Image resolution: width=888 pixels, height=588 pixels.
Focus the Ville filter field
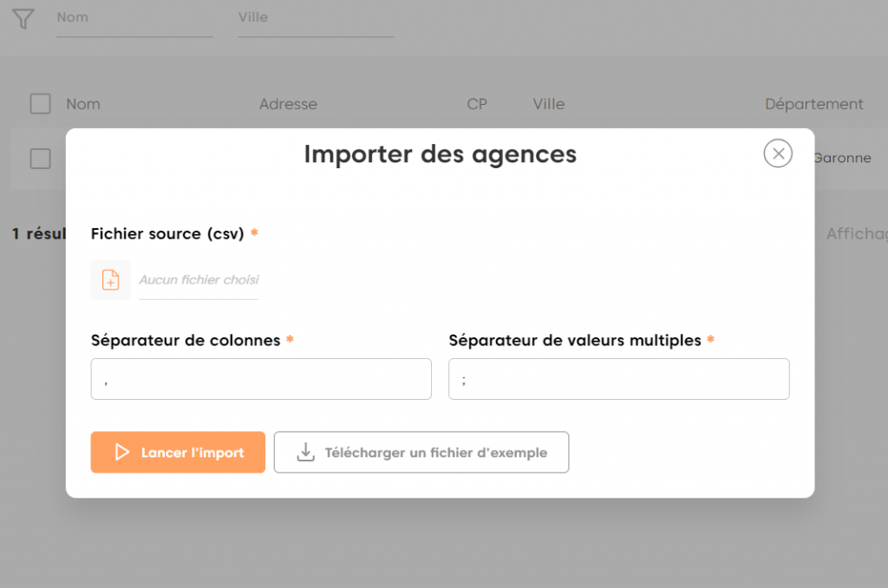point(316,19)
